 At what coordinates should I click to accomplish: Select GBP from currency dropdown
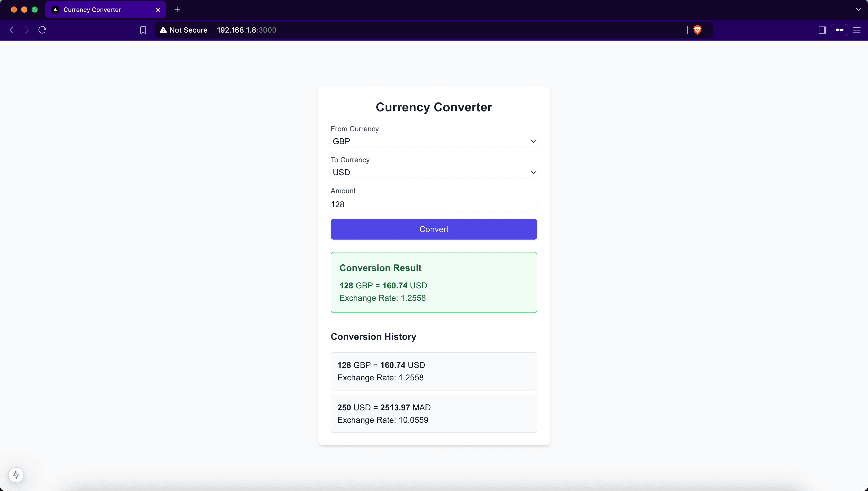pyautogui.click(x=433, y=141)
